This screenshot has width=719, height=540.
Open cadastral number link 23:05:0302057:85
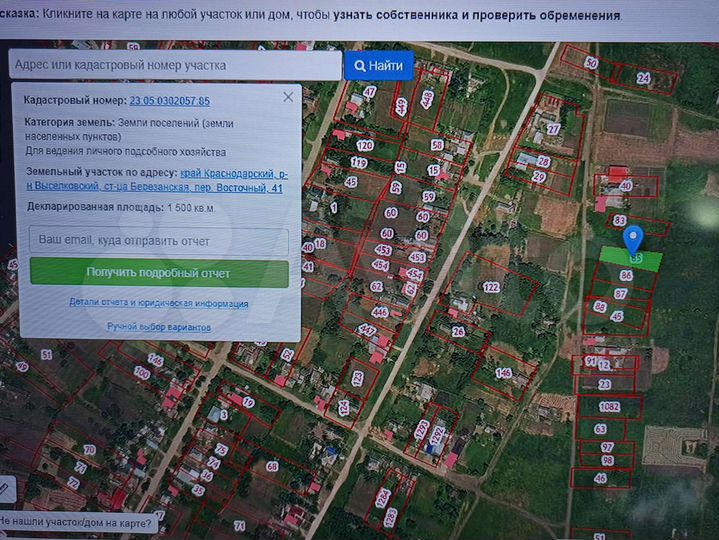(169, 101)
